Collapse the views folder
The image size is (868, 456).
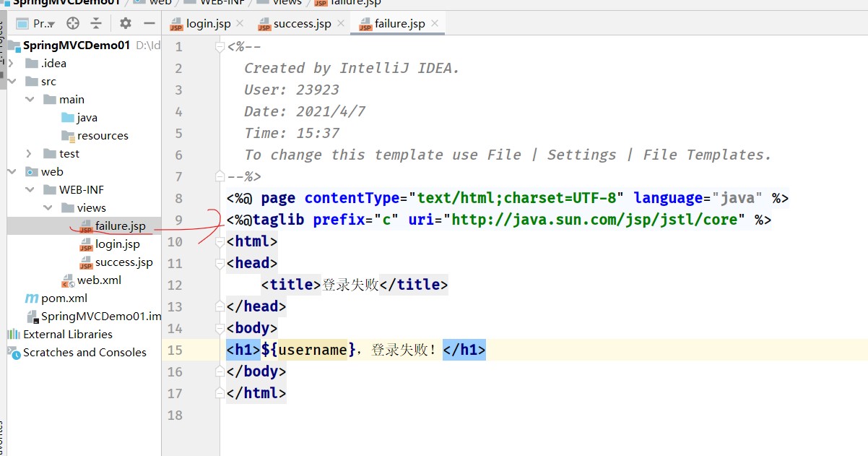[x=48, y=207]
